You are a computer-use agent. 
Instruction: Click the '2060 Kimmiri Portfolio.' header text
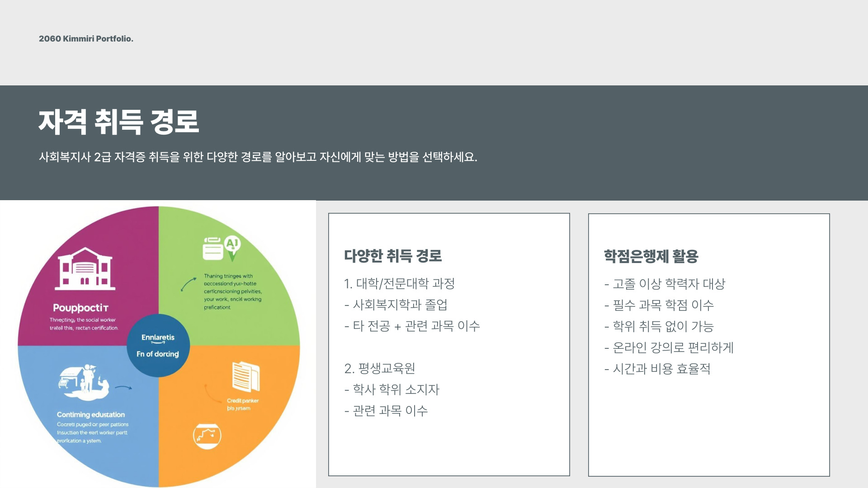86,39
